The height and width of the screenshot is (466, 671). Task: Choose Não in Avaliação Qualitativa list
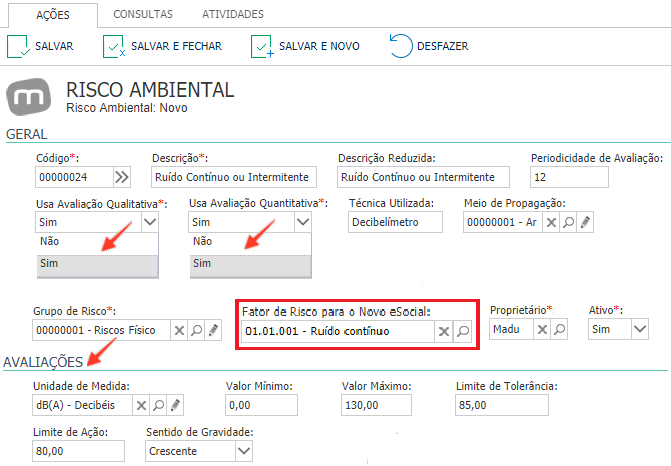tap(98, 242)
